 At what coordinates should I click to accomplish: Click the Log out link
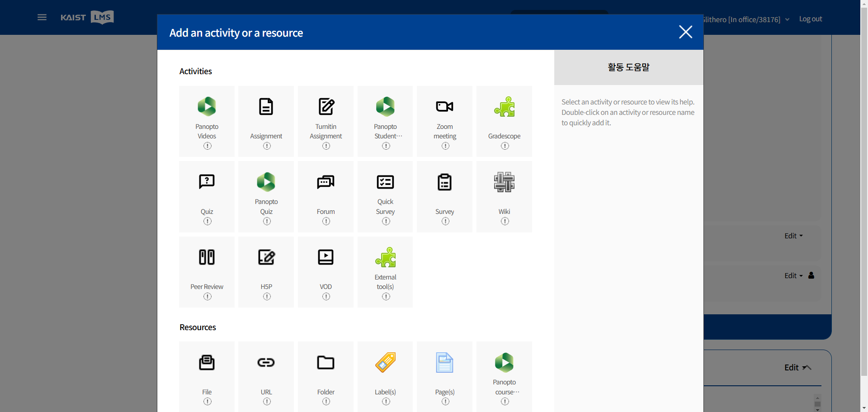[x=811, y=19]
